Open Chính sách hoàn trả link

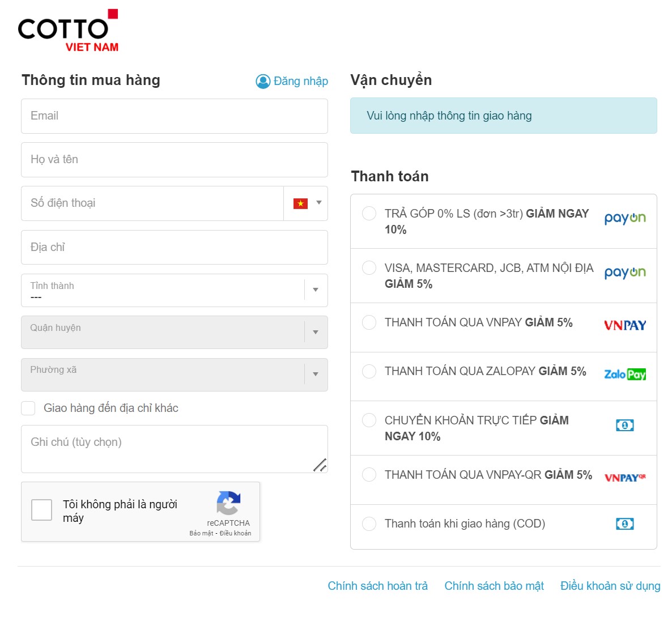pos(377,586)
